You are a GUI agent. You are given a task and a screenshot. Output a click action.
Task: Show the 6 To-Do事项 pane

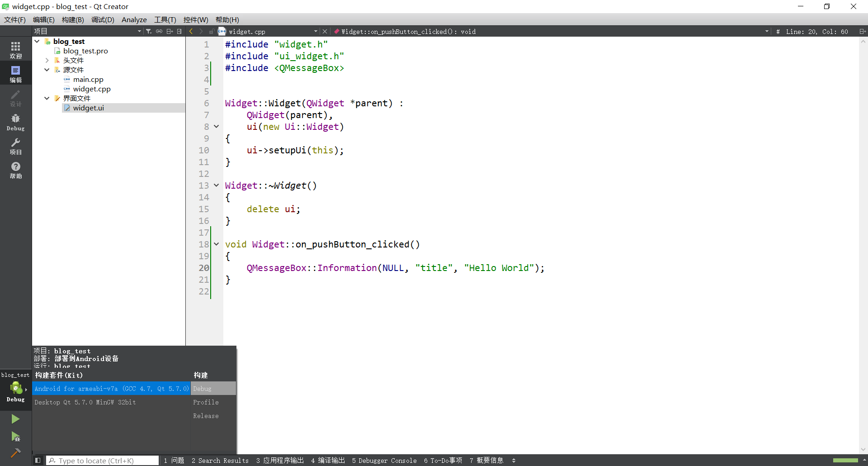[443, 460]
